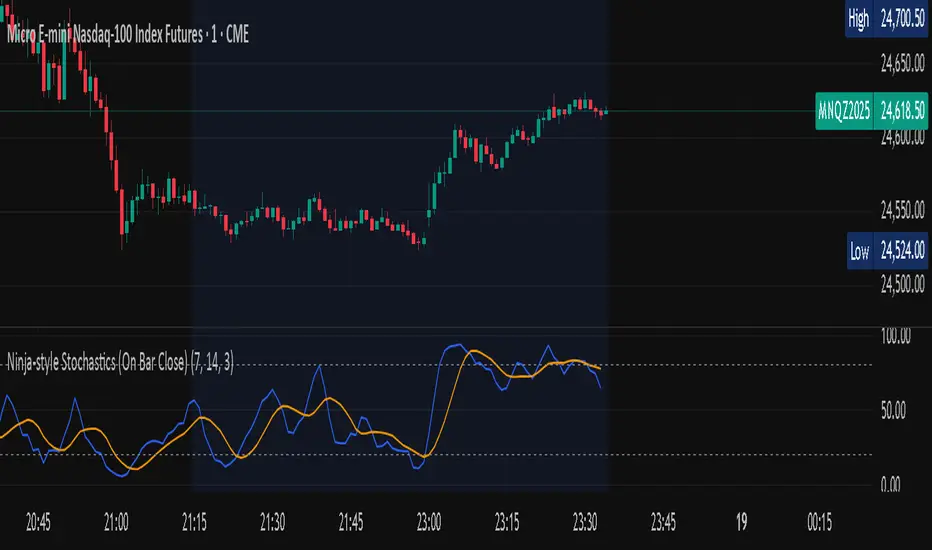Click the divider between price and stochastics panes
Image resolution: width=932 pixels, height=550 pixels.
[x=430, y=327]
